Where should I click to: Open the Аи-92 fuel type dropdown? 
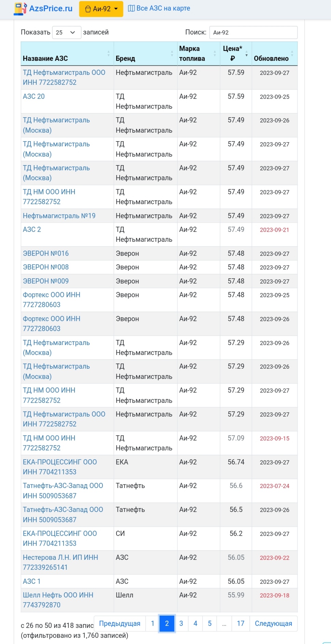(x=101, y=9)
